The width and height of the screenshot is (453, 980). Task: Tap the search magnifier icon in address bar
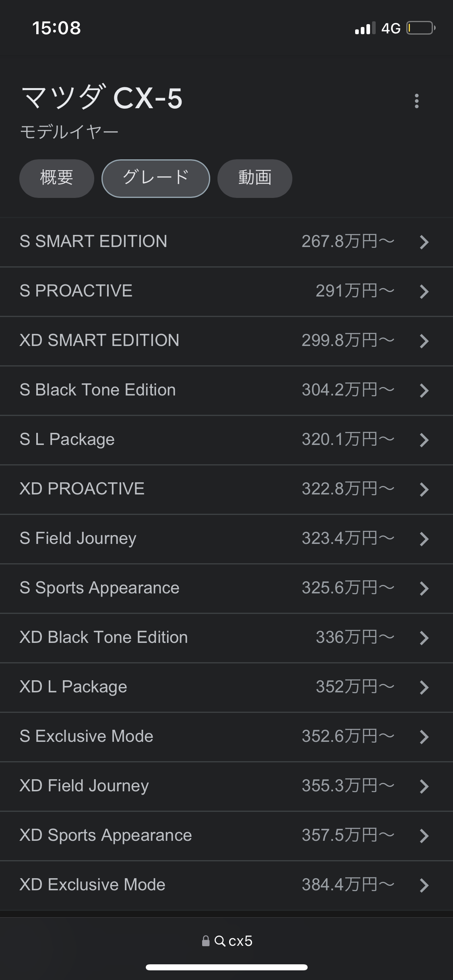(x=219, y=941)
